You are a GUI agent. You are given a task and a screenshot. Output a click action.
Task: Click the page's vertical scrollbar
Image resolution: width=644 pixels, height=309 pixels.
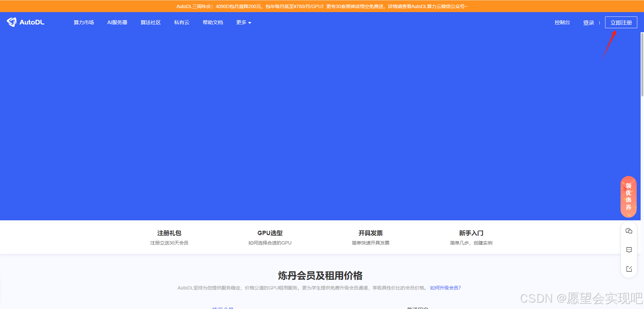642,64
